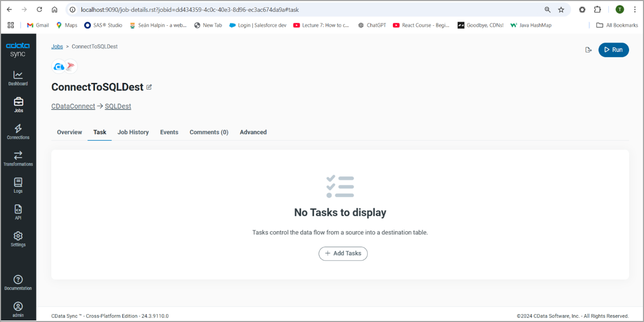This screenshot has height=322, width=644.
Task: View Logs using the sidebar icon
Action: pos(18,186)
